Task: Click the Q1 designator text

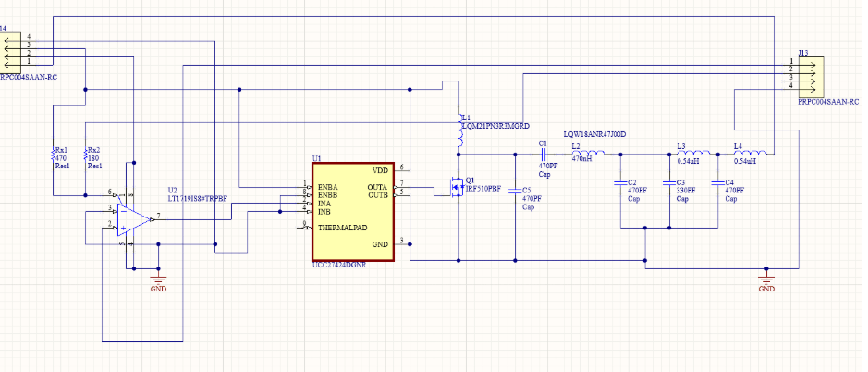Action: pos(471,180)
